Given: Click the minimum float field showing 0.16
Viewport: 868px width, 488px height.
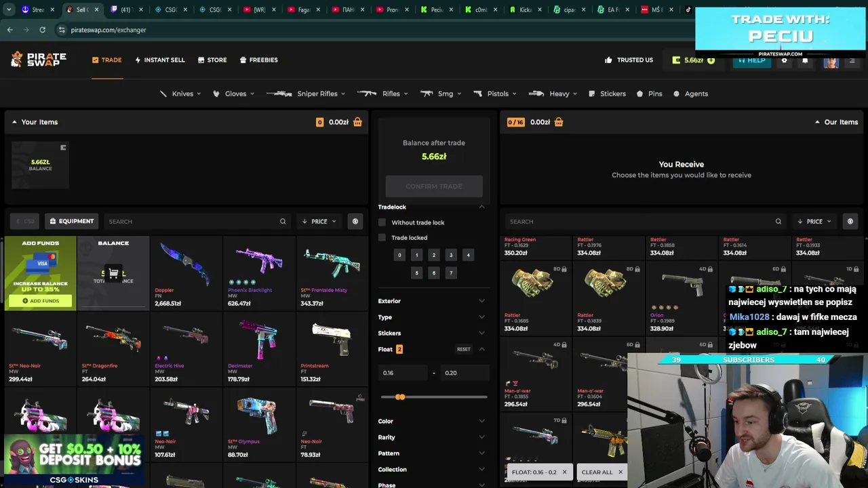Looking at the screenshot, I should [403, 373].
